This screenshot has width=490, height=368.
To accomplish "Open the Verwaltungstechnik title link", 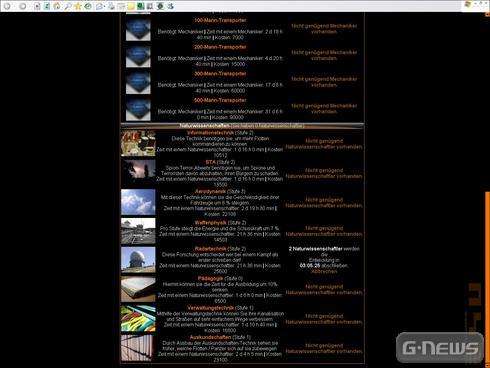I will 211,308.
